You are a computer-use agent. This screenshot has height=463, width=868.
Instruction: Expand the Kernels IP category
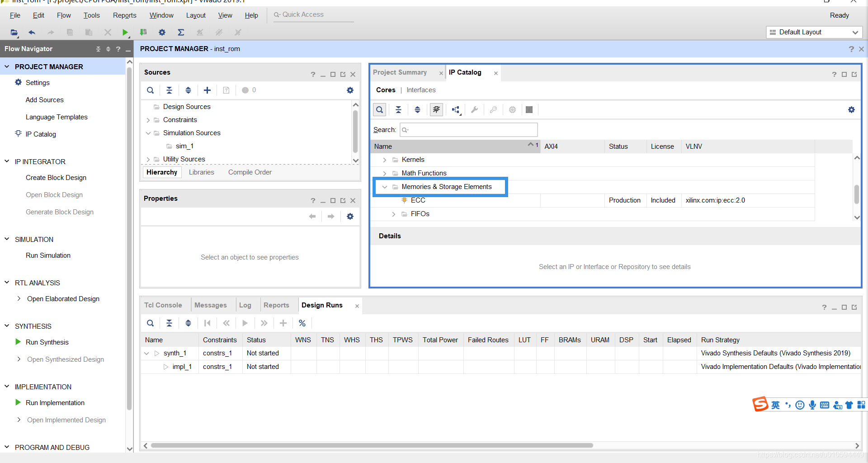pos(384,160)
